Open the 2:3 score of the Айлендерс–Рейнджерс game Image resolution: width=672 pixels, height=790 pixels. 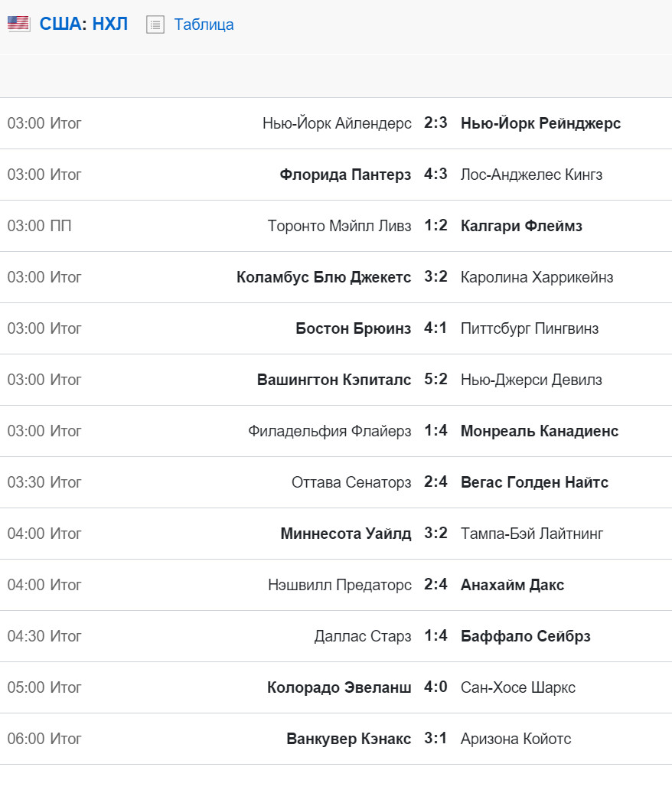(x=435, y=122)
